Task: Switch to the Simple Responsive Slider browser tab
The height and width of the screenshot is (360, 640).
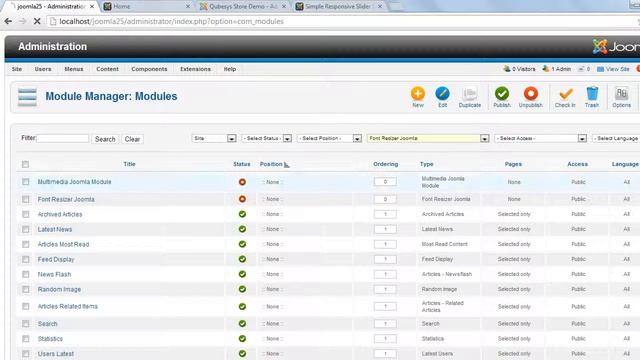Action: coord(339,7)
